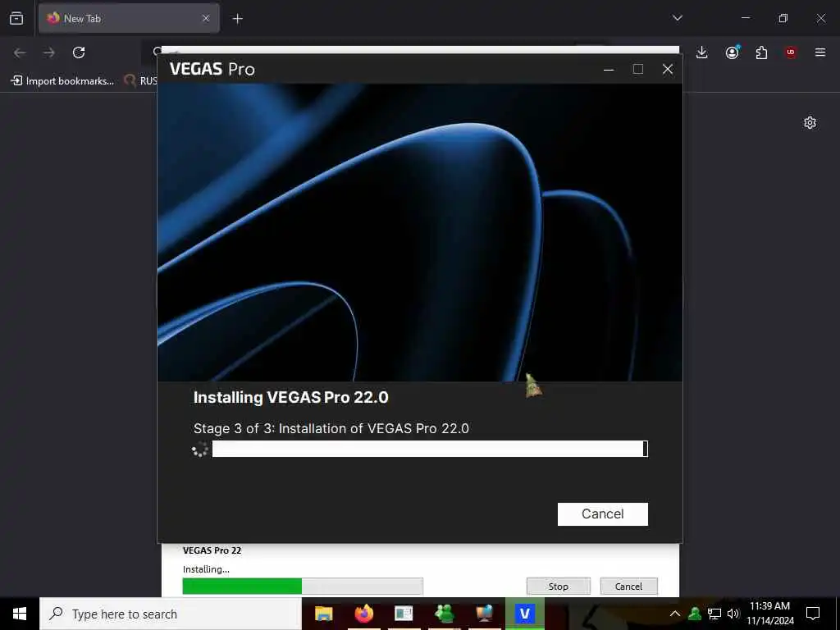Reload the current Firefox page
This screenshot has width=840, height=630.
coord(79,52)
